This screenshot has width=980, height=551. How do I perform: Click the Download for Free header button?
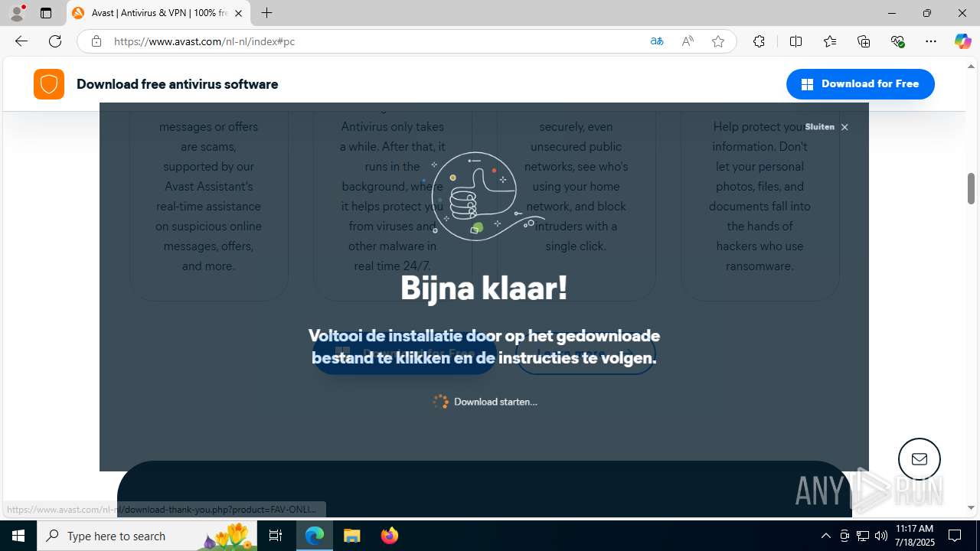[860, 84]
